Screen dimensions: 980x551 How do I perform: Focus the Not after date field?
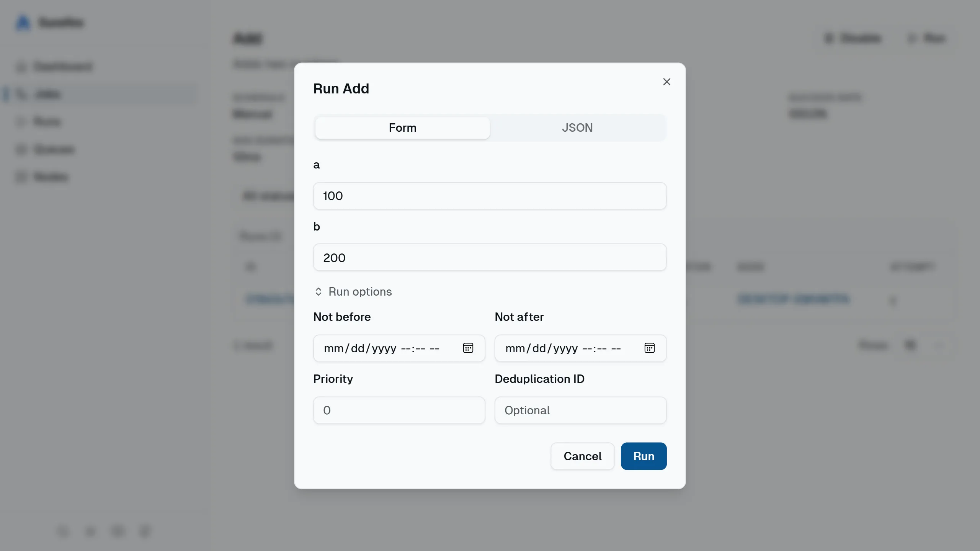coord(562,348)
